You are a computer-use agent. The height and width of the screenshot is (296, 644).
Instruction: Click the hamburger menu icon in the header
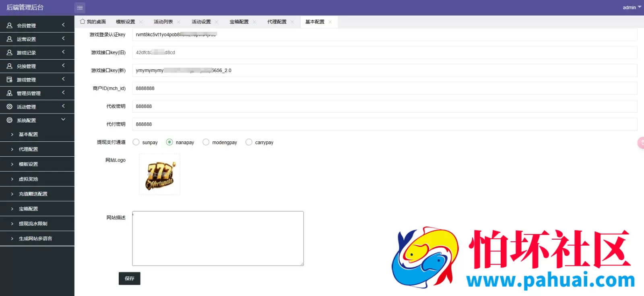coord(80,8)
